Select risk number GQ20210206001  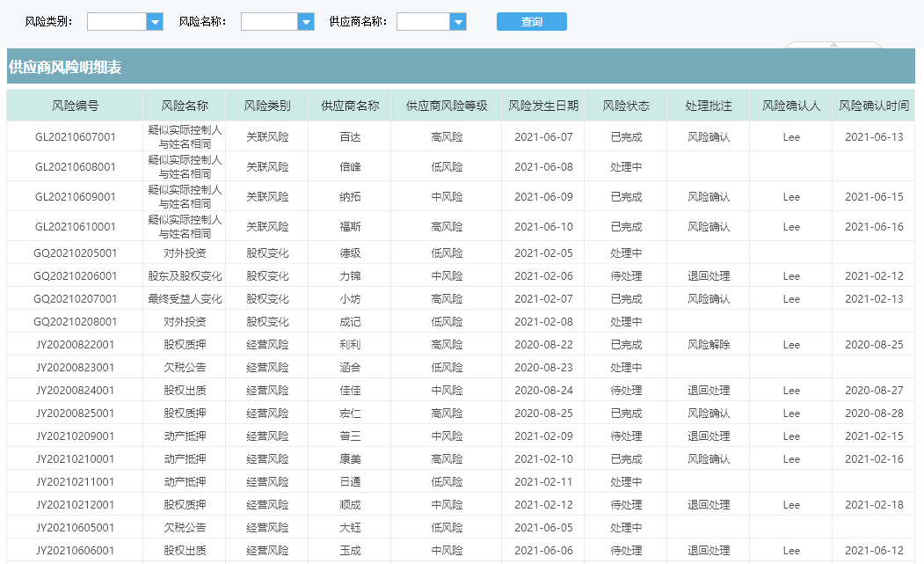pos(75,276)
